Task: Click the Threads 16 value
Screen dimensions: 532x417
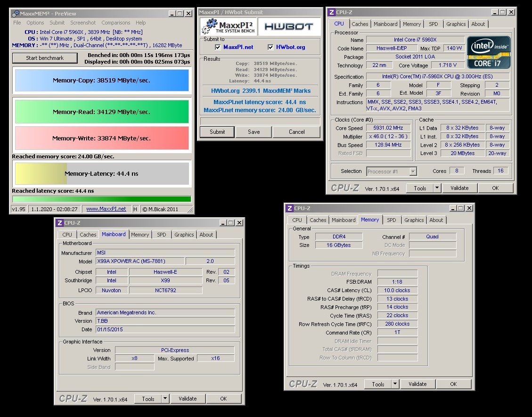Action: 500,171
